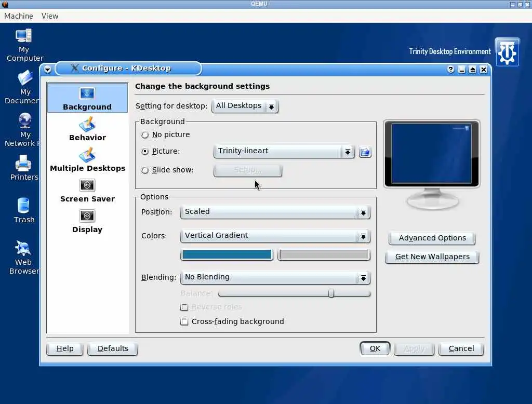The width and height of the screenshot is (532, 404).
Task: Confirm with the OK button
Action: click(x=375, y=349)
